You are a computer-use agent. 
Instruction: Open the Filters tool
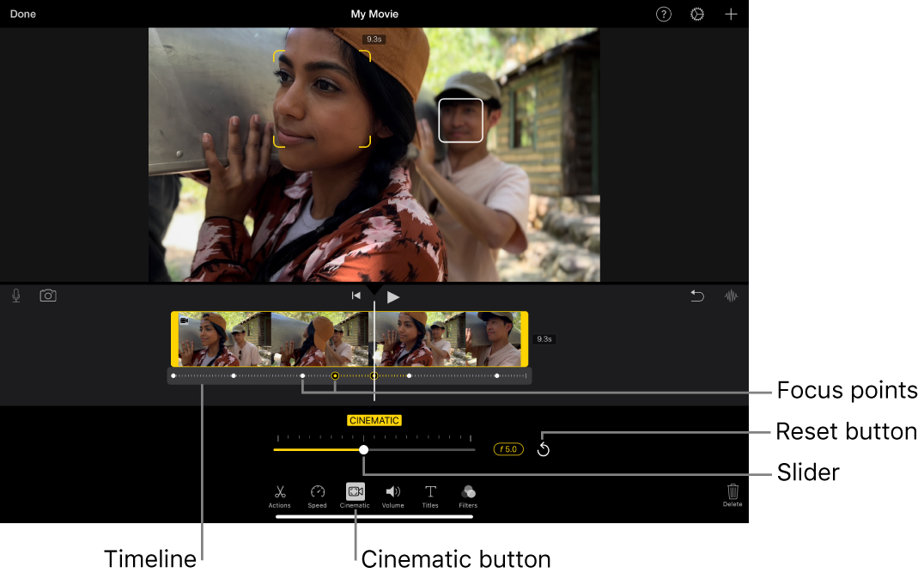pyautogui.click(x=468, y=497)
